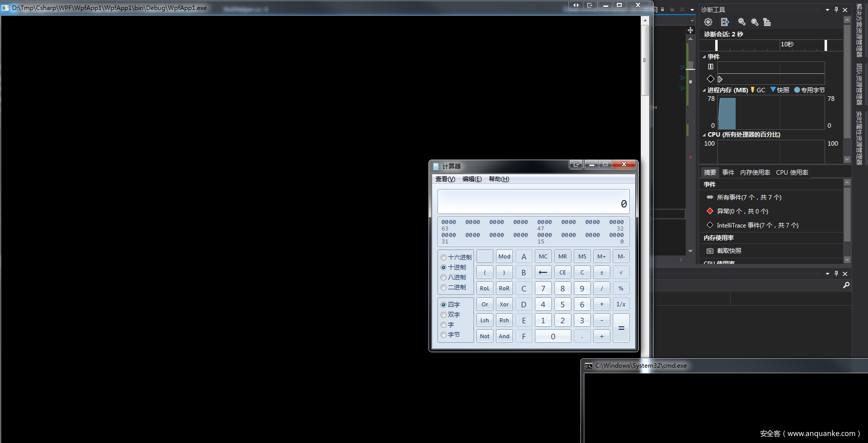Select the 十六进制 radio button

(443, 257)
